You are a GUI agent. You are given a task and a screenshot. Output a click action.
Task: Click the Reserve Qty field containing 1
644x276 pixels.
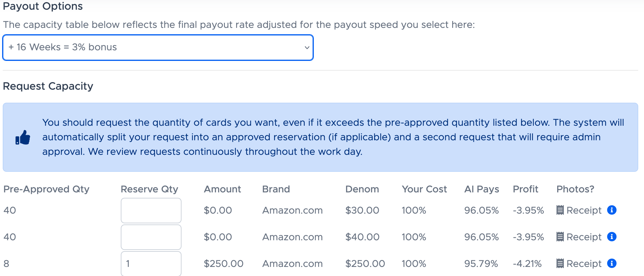(151, 264)
